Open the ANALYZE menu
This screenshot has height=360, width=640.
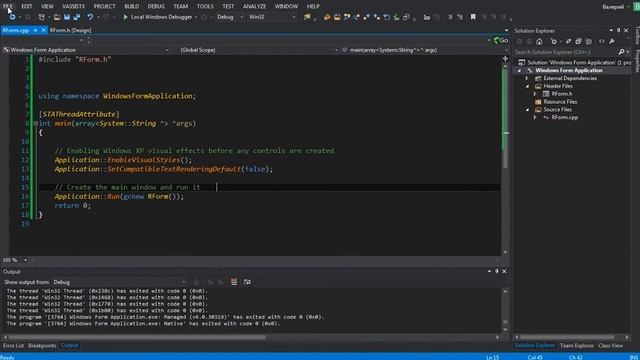[254, 6]
